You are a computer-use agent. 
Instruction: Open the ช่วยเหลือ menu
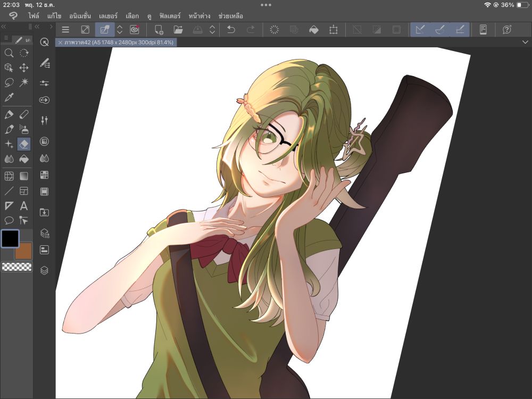coord(231,16)
